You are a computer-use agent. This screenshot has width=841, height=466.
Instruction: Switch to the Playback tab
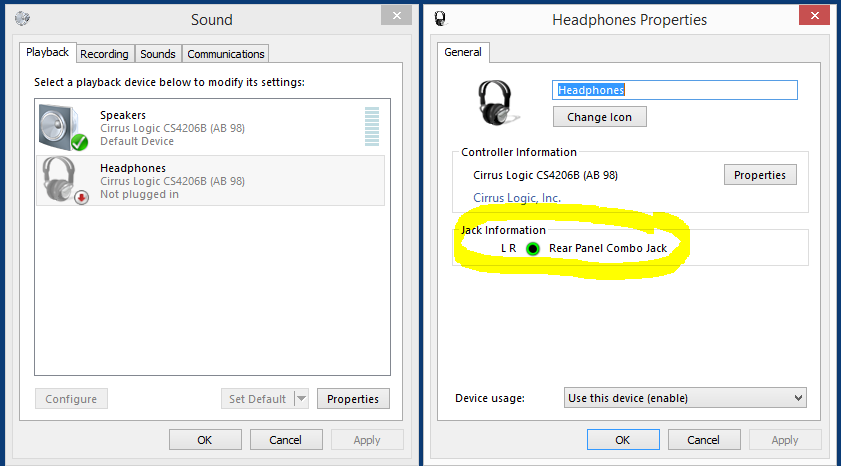(x=47, y=53)
